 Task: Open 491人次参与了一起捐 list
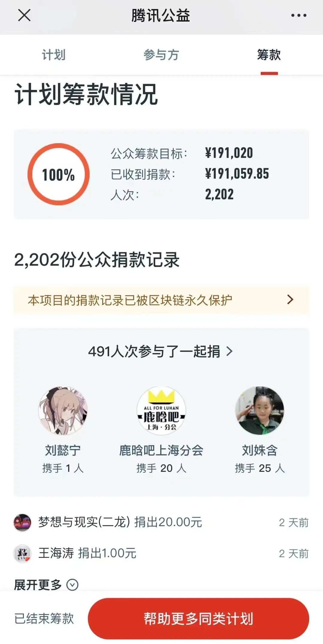(154, 351)
